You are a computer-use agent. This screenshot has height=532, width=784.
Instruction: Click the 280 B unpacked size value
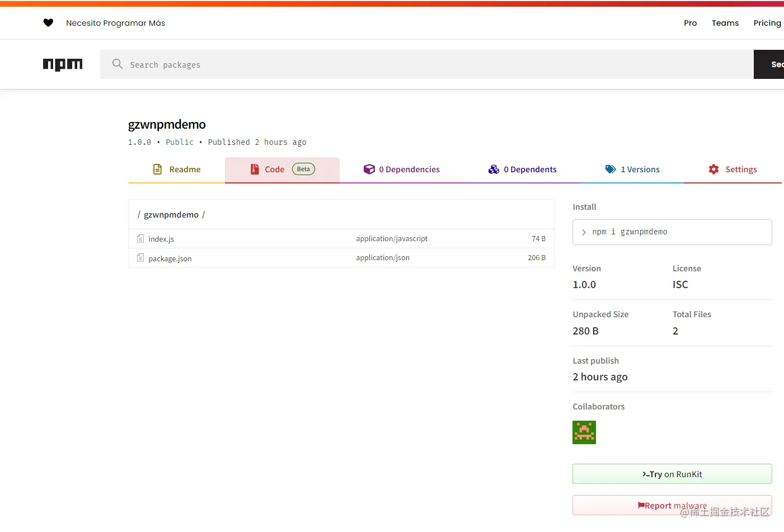point(585,331)
